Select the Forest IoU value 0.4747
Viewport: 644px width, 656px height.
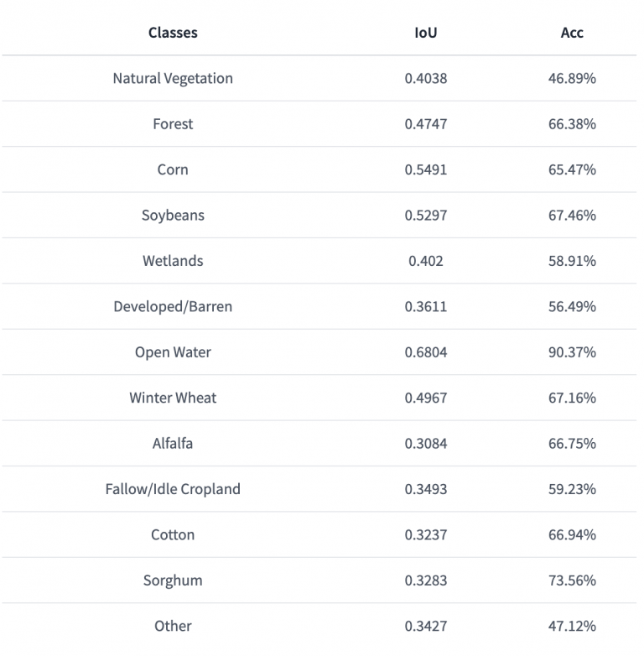tap(426, 124)
